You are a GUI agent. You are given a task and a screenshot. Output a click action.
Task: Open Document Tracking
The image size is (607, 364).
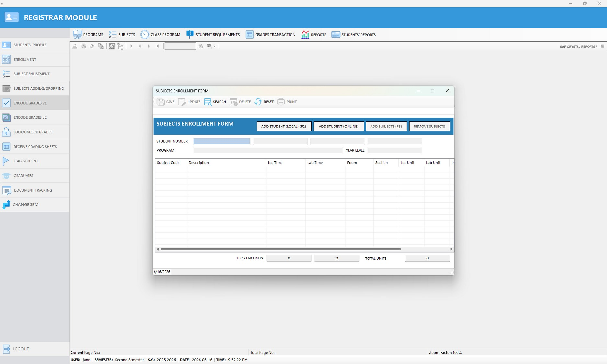coord(35,190)
